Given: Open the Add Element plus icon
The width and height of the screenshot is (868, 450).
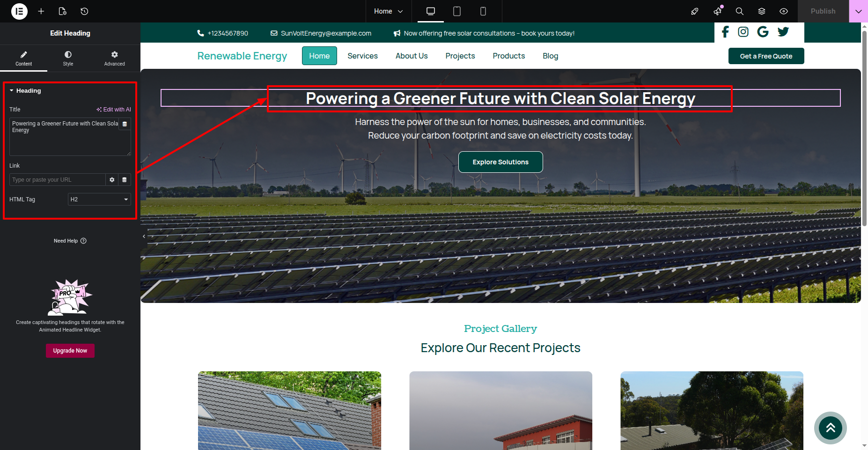Looking at the screenshot, I should (41, 11).
